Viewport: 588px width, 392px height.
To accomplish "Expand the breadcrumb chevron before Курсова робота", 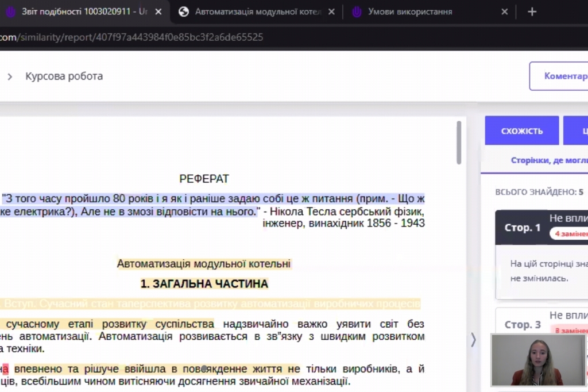I will click(x=10, y=76).
